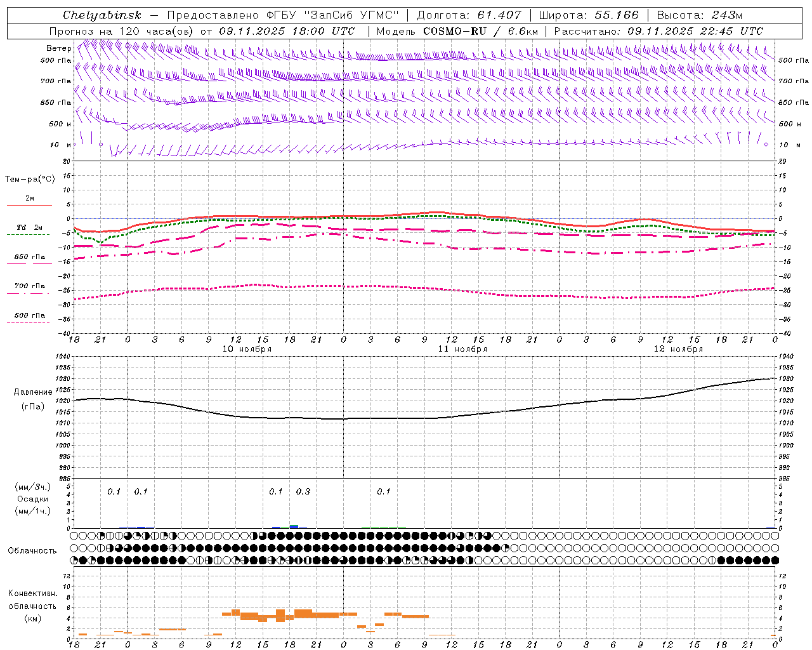Image resolution: width=812 pixels, height=650 pixels.
Task: Click the tallest blue precipitation bar
Action: point(294,526)
